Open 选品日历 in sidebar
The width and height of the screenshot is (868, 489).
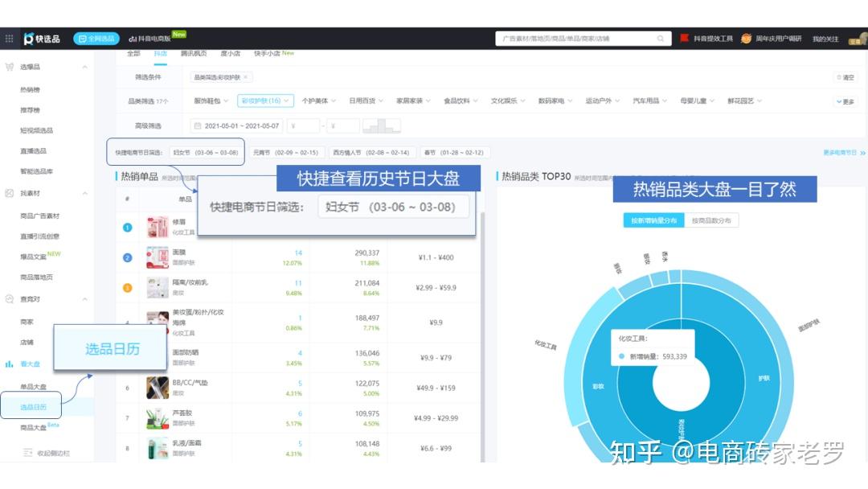(33, 407)
